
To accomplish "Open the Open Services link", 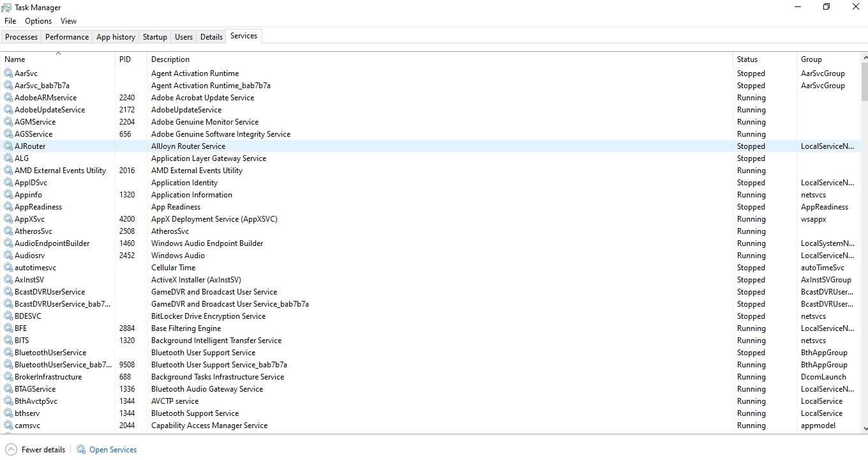I will (x=113, y=449).
